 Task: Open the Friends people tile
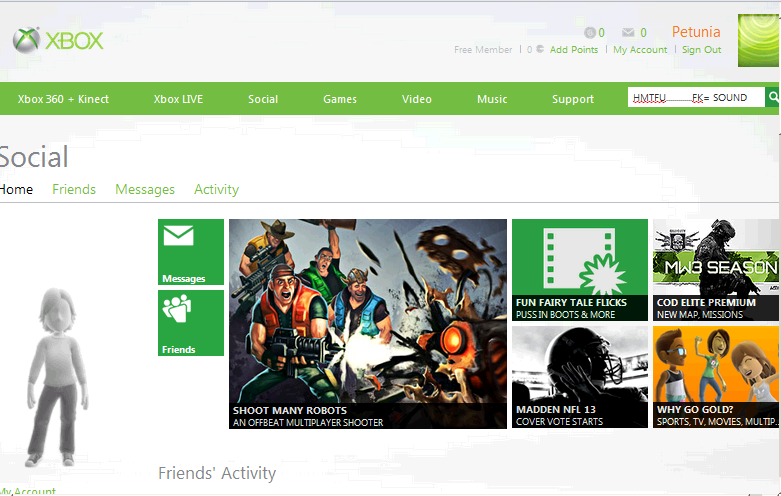coord(191,323)
